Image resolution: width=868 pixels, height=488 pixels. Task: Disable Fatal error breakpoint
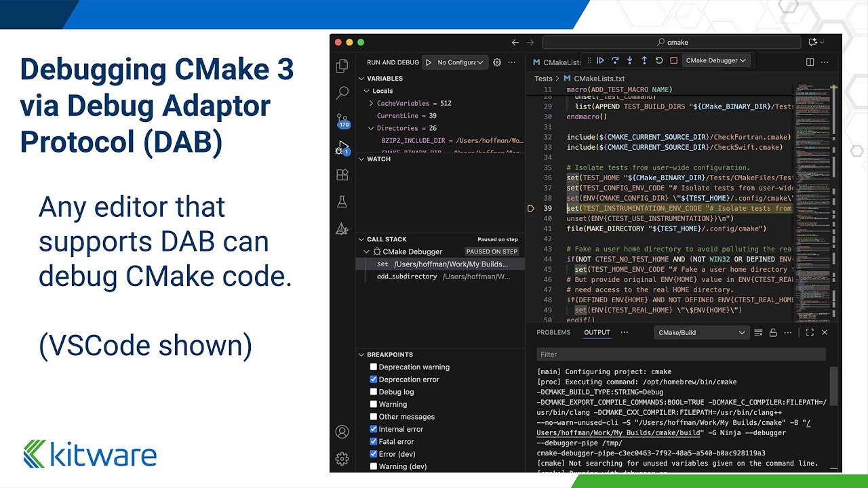pyautogui.click(x=373, y=442)
